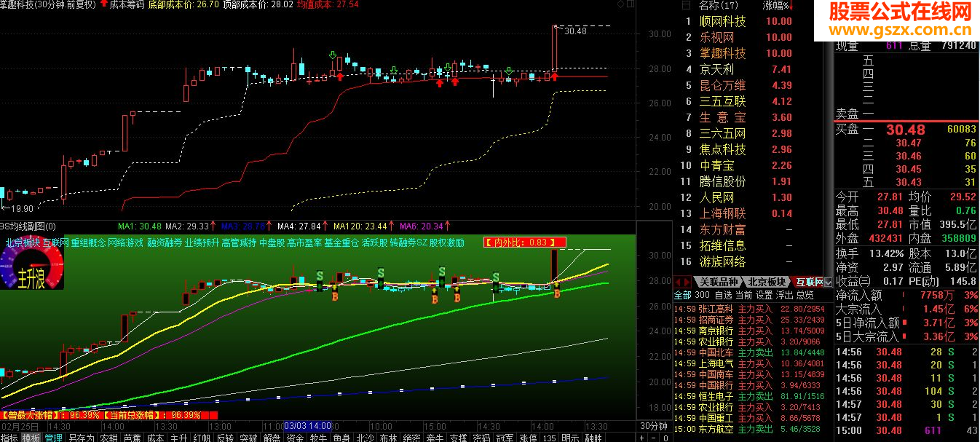Select the 全部 filter
Image resolution: width=980 pixels, height=442 pixels.
click(682, 295)
